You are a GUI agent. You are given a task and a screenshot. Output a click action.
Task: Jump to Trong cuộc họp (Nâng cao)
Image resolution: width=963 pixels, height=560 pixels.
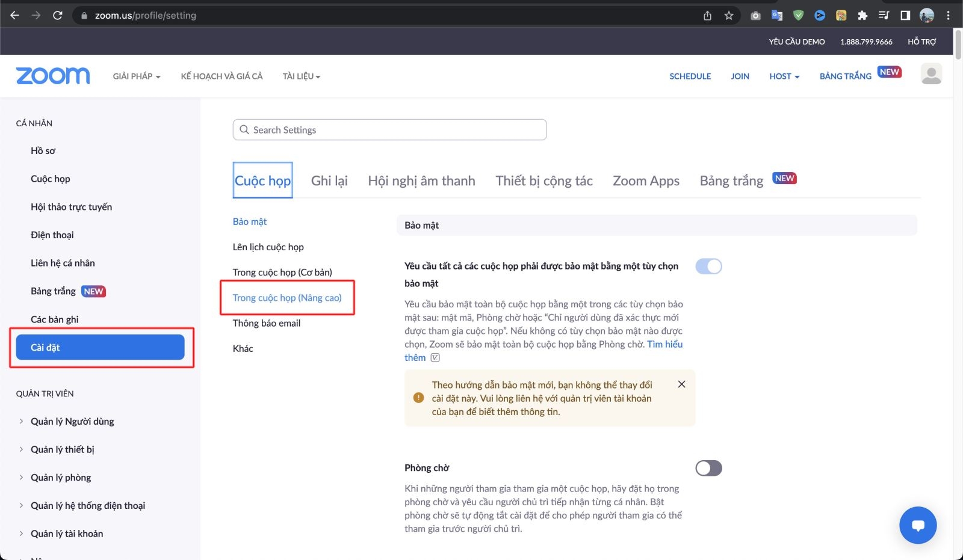pos(287,298)
